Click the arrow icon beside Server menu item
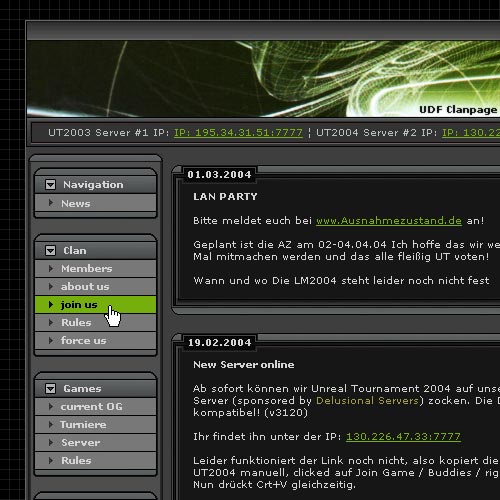Screen dimensions: 500x500 [x=51, y=442]
